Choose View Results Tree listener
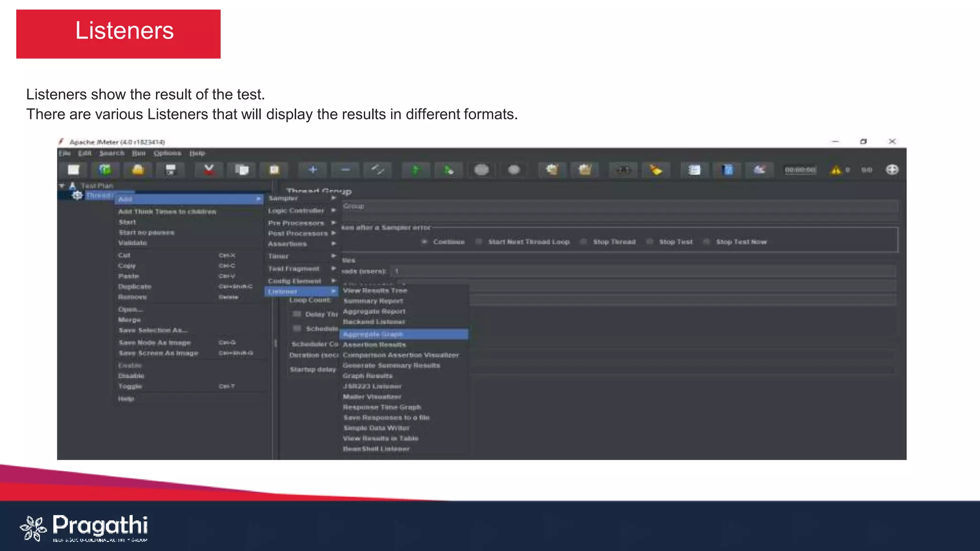This screenshot has height=551, width=980. pyautogui.click(x=375, y=290)
